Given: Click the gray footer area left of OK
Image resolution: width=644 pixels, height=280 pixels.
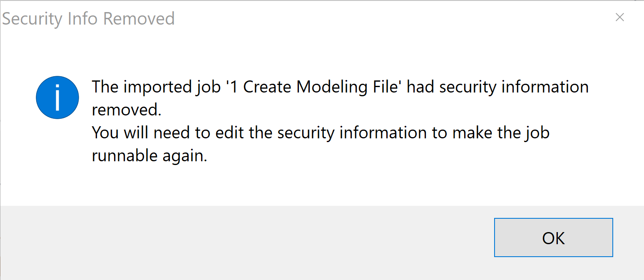Looking at the screenshot, I should pos(250,242).
